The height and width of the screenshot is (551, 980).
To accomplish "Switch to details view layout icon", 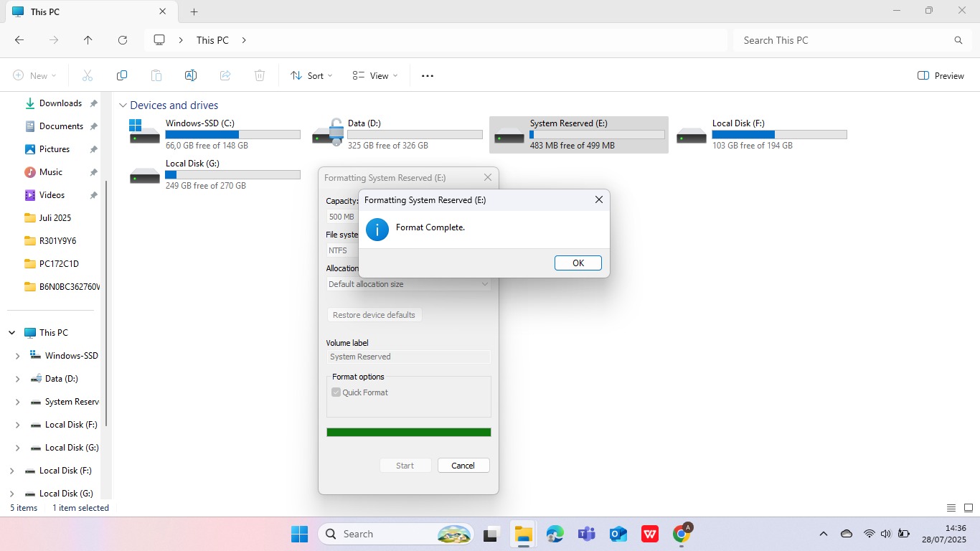I will (951, 508).
